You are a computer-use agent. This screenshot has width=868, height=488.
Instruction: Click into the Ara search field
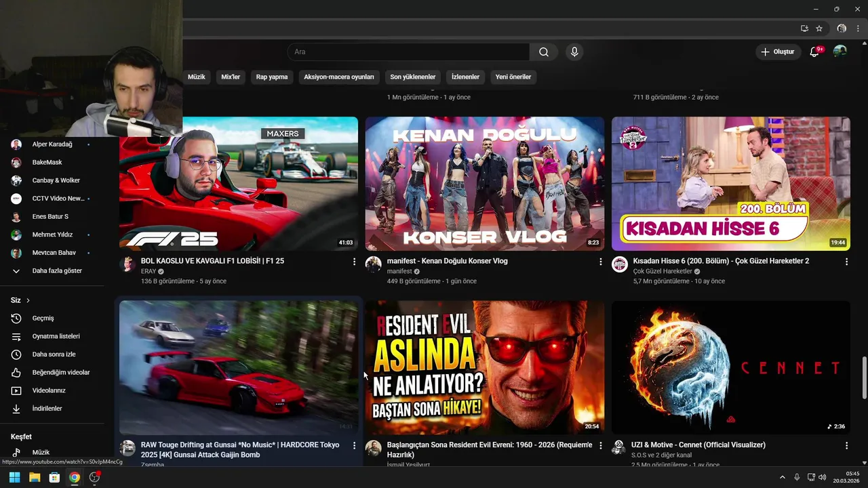click(x=408, y=52)
